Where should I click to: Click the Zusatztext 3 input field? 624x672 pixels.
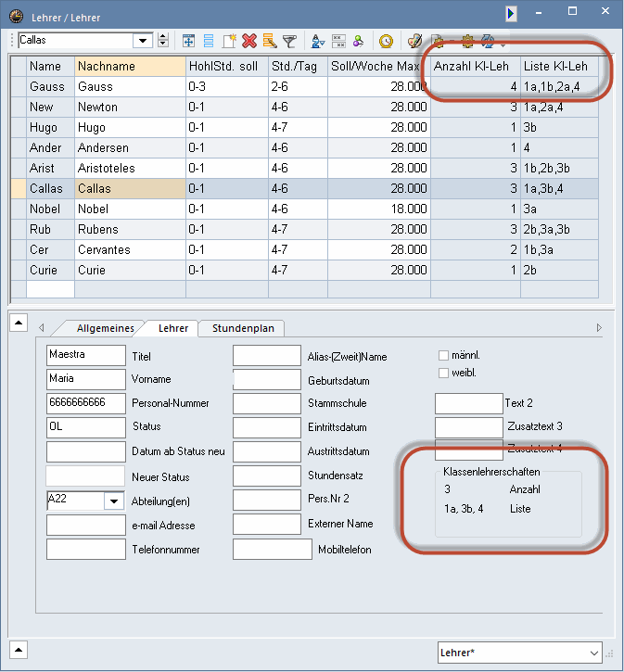coord(469,427)
